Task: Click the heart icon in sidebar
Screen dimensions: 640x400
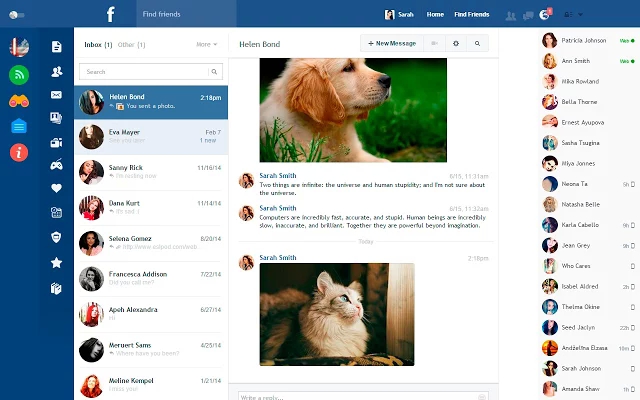Action: click(x=57, y=189)
